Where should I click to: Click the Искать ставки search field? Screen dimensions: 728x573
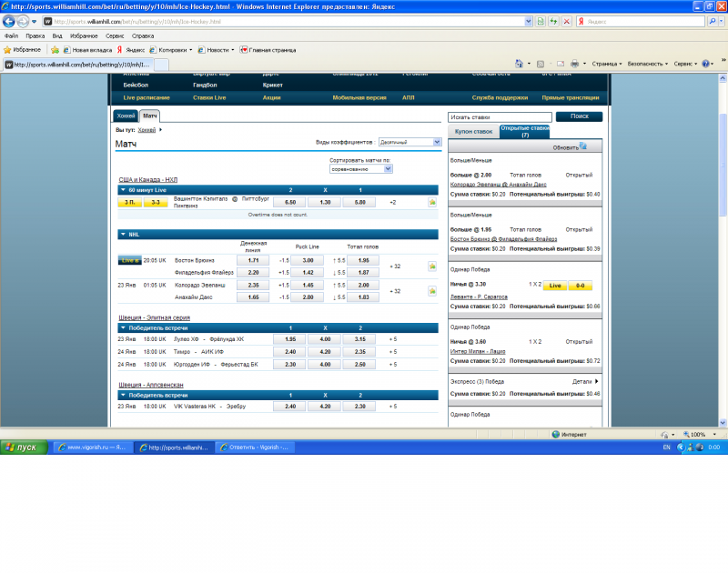pos(500,117)
